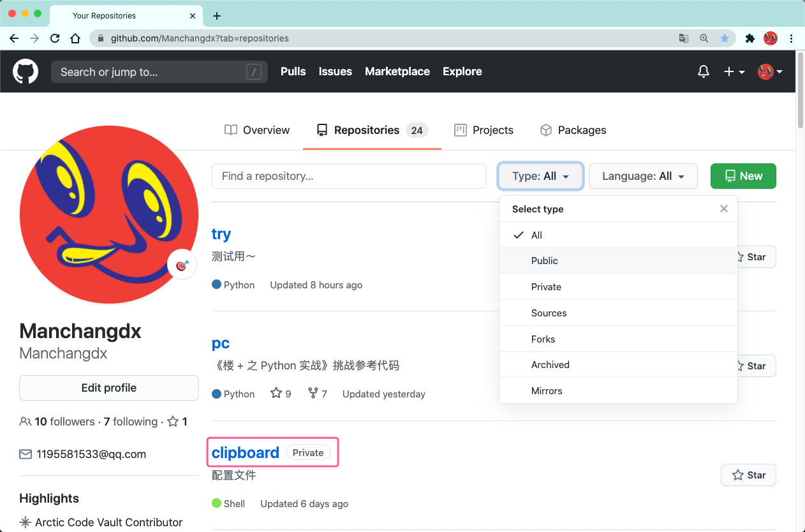Switch to the Packages tab
This screenshot has width=805, height=532.
[573, 130]
